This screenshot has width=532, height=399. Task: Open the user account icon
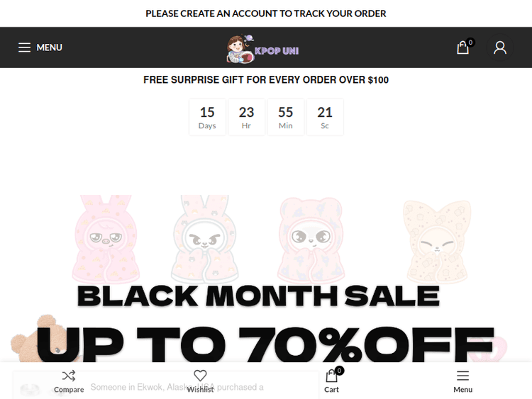point(500,47)
